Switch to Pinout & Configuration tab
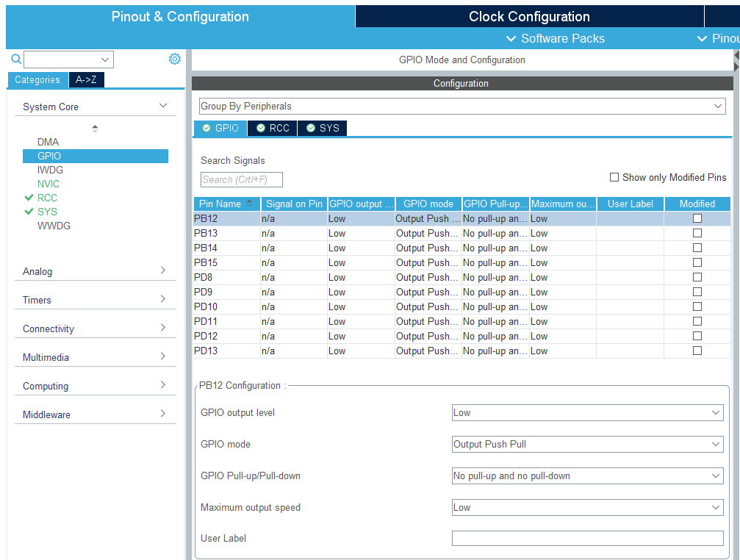 point(180,16)
